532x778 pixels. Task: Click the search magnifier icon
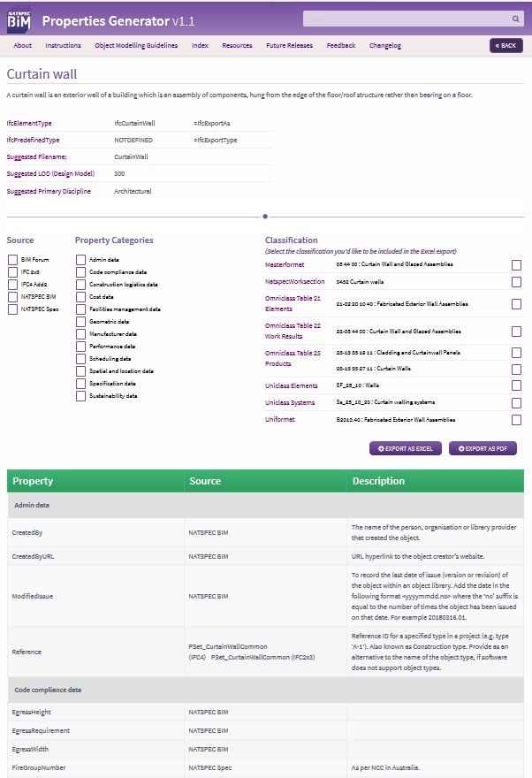515,19
